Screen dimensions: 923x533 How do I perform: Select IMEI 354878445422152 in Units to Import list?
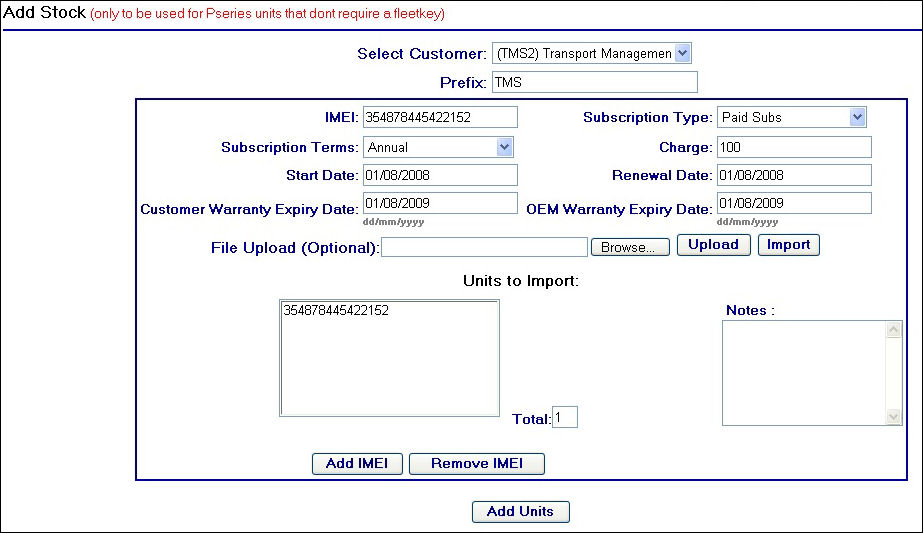tap(336, 311)
